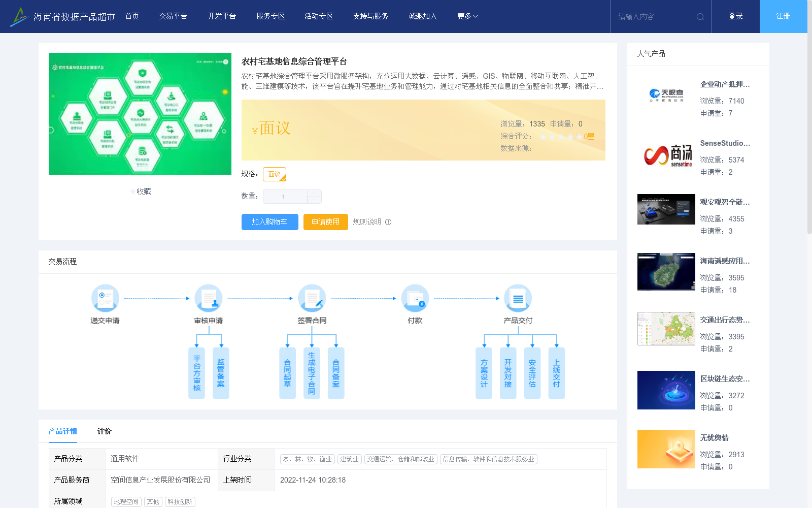This screenshot has height=508, width=812.
Task: Open the 海南遥感应用 map thumbnail
Action: (666, 272)
